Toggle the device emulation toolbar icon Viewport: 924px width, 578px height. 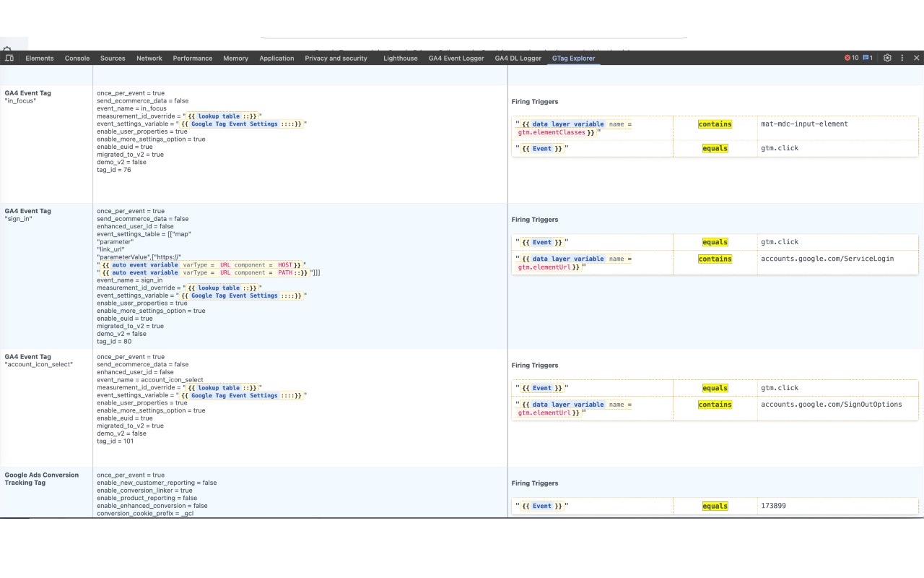pos(9,58)
